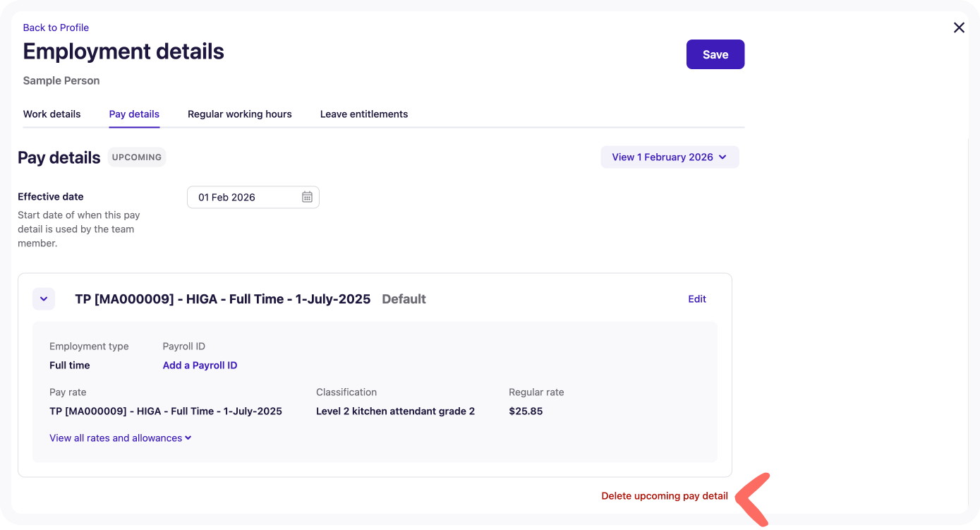Delete the upcoming pay detail
Screen dimensions: 980x530
coord(664,496)
